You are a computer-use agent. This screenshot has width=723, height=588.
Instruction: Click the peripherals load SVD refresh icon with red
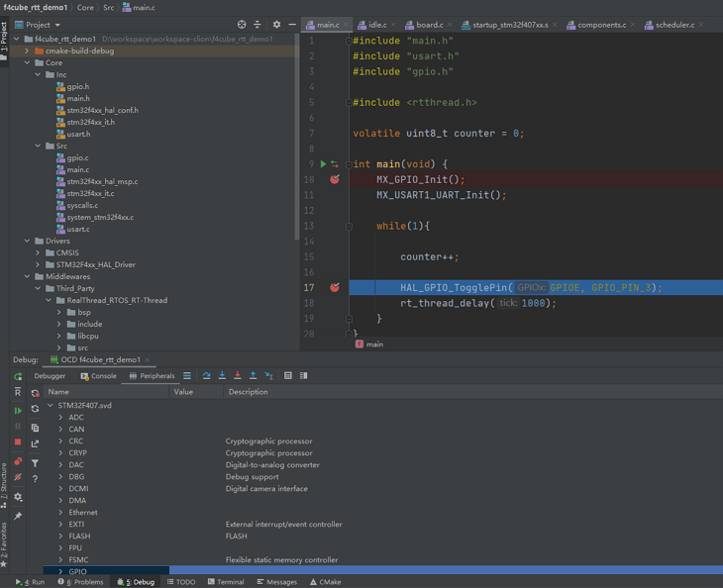[x=35, y=393]
